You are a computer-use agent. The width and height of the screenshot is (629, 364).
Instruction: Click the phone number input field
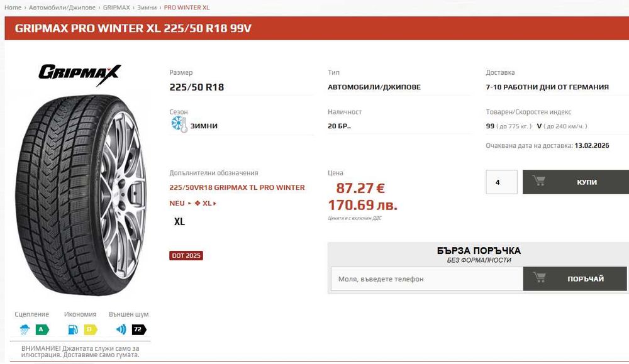(x=427, y=279)
